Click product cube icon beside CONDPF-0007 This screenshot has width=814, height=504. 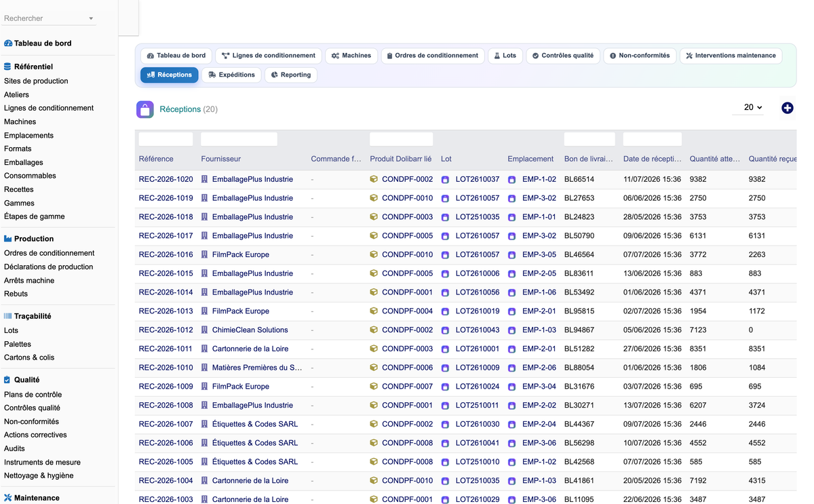pyautogui.click(x=374, y=387)
